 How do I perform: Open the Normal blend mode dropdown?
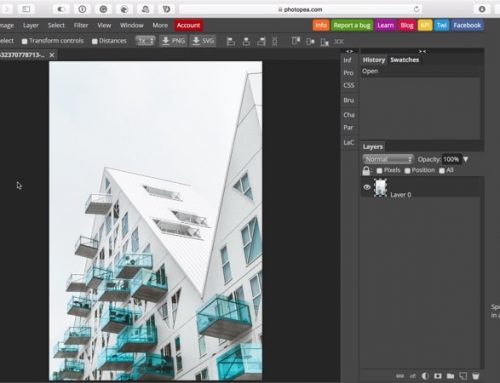388,159
